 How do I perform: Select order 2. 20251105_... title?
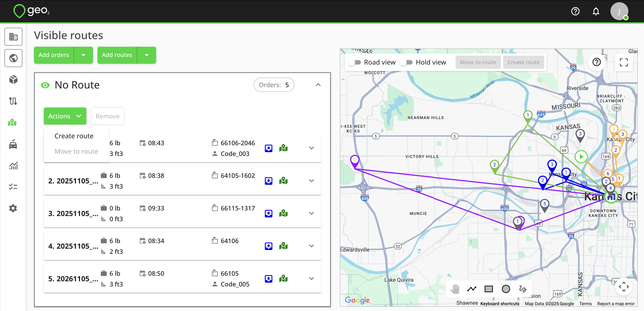[x=73, y=181]
